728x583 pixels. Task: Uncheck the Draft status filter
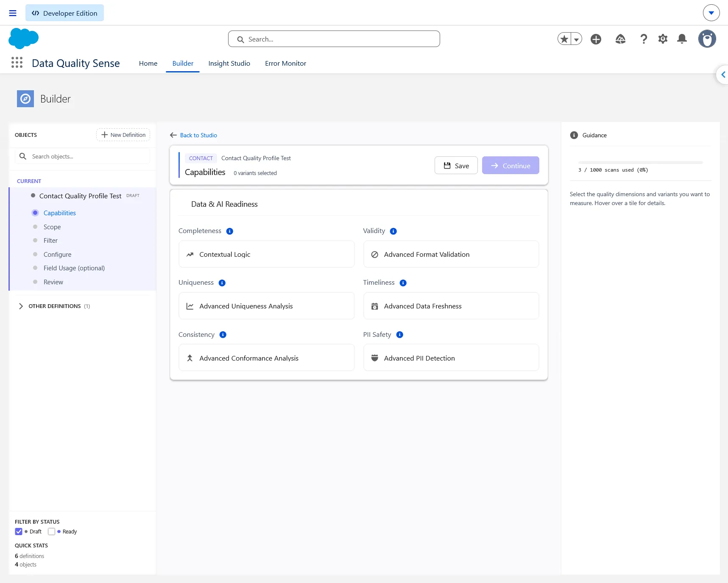click(19, 531)
